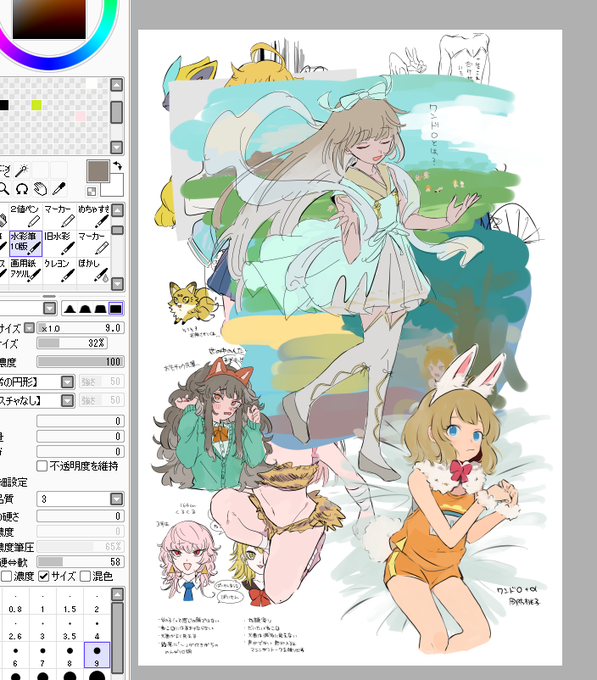Pick the light pink palette swatch

click(81, 116)
